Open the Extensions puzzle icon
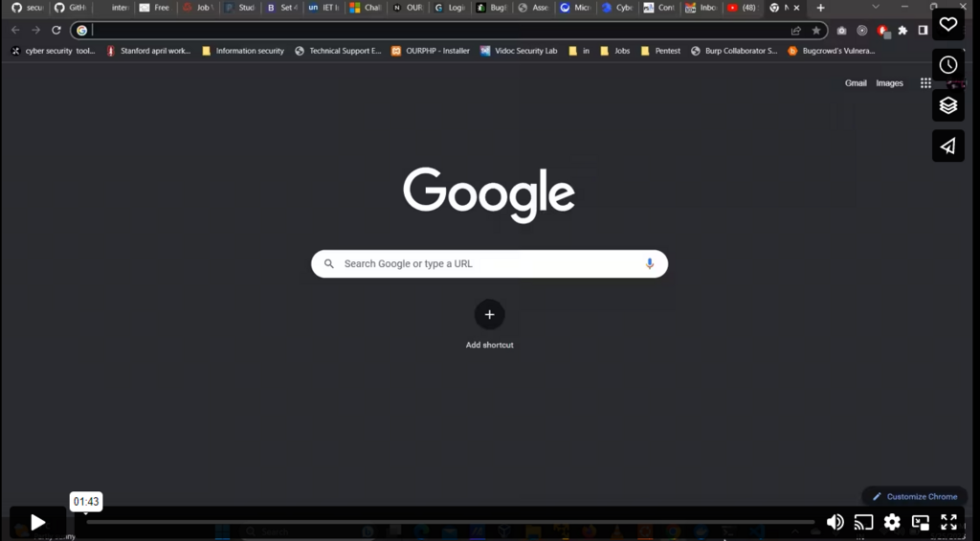The height and width of the screenshot is (541, 980). 902,30
